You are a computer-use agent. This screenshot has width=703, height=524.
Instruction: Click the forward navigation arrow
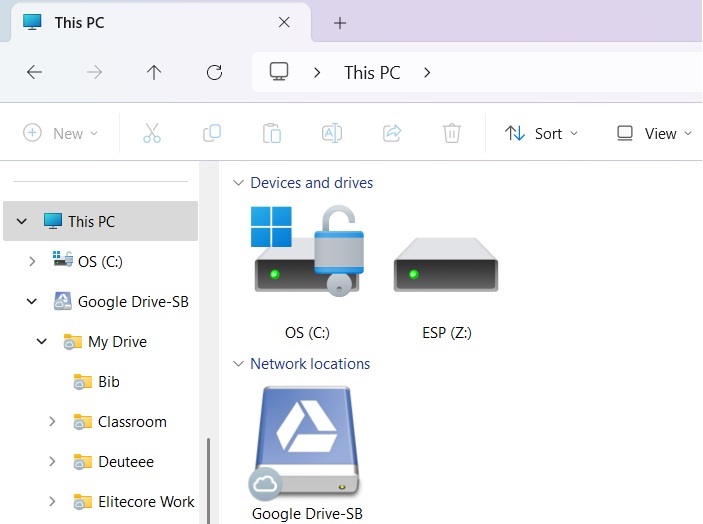pos(94,72)
